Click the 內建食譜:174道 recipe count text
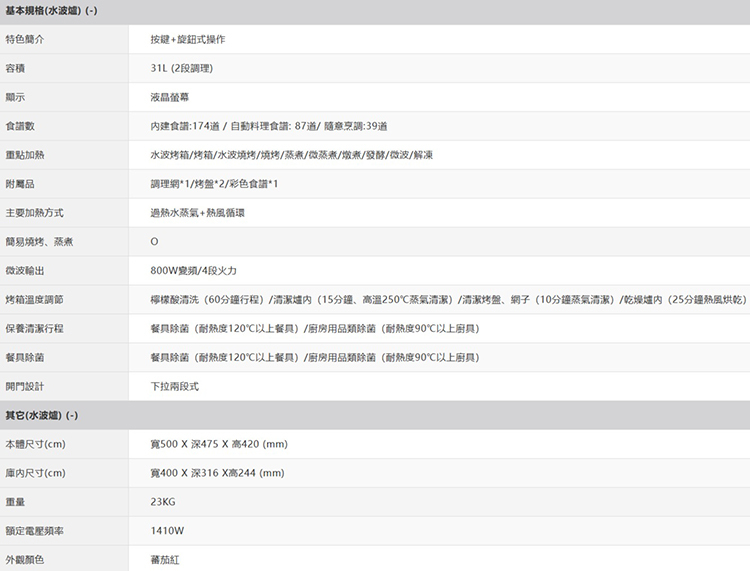750x571 pixels. point(187,126)
